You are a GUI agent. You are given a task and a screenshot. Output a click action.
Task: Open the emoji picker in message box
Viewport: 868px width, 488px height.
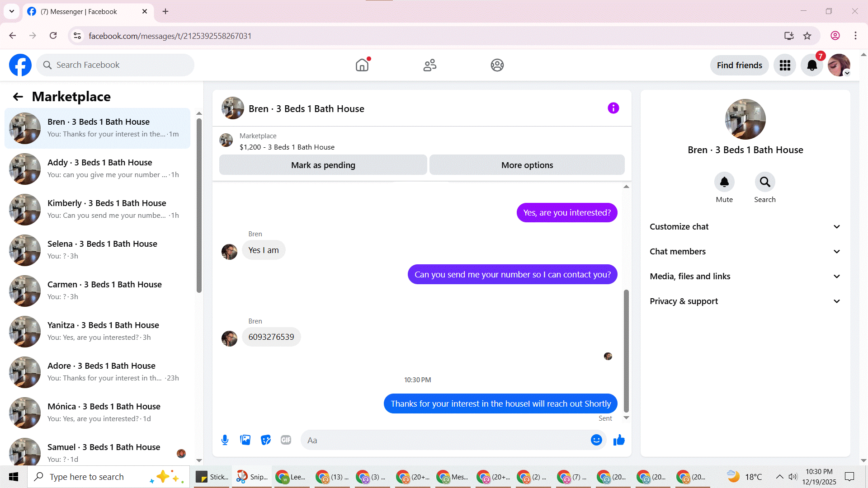[x=596, y=440]
